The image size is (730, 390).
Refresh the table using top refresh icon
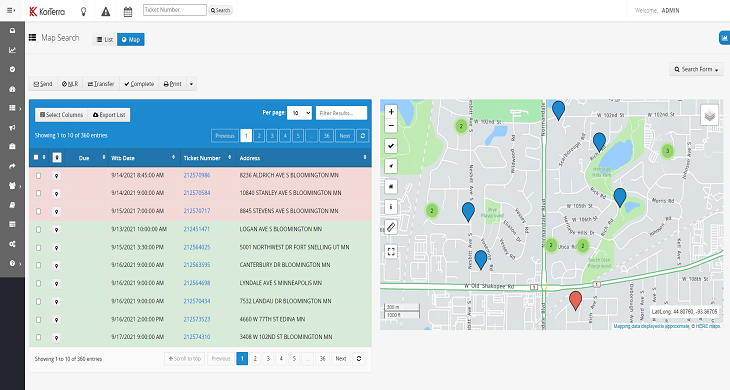click(363, 136)
